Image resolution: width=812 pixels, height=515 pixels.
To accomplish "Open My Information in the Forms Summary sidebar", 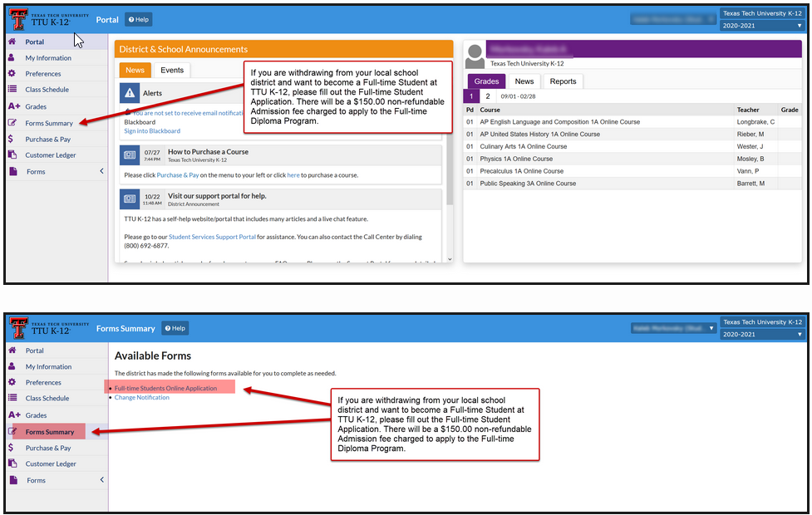I will point(49,366).
